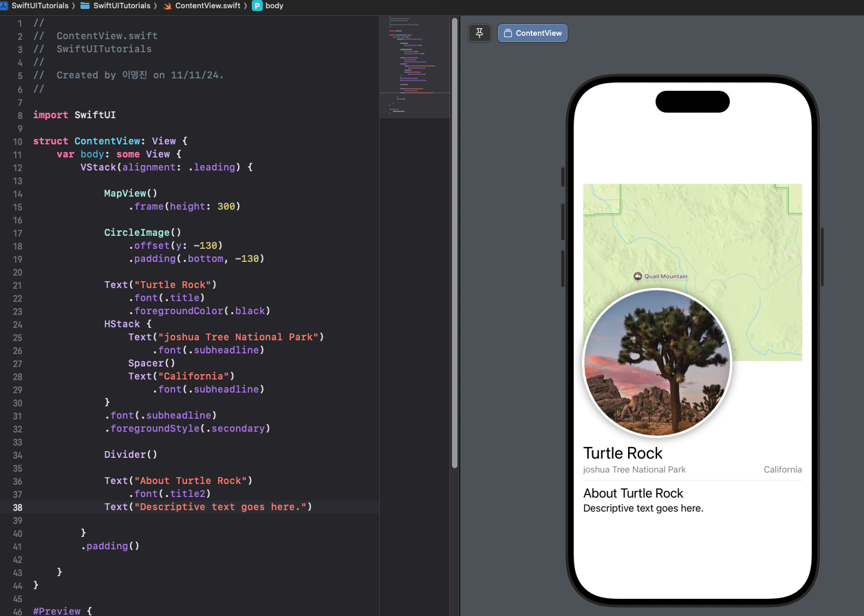Click the "var body: some View {" line
The image size is (864, 616).
tap(119, 154)
